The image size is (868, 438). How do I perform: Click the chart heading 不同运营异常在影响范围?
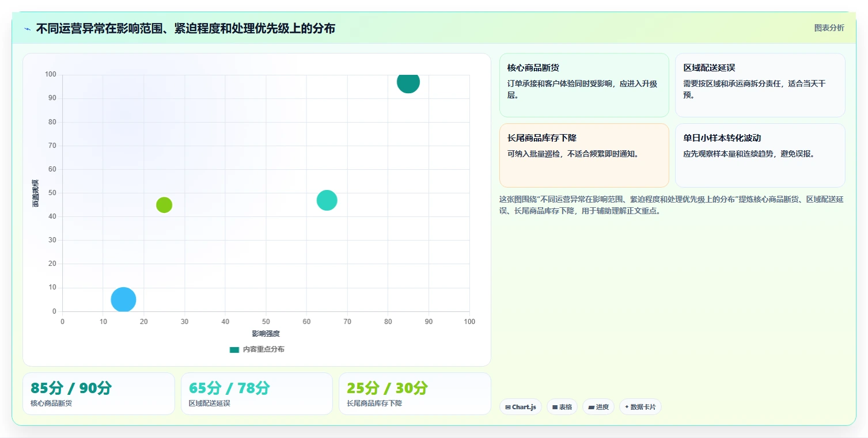tap(185, 28)
